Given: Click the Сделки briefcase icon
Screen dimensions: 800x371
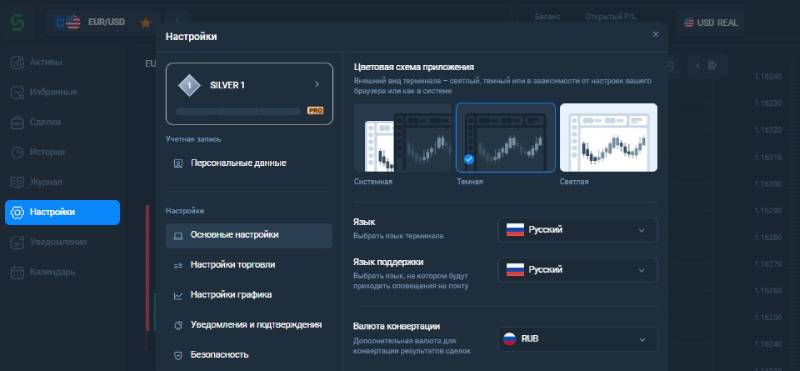Looking at the screenshot, I should point(17,122).
